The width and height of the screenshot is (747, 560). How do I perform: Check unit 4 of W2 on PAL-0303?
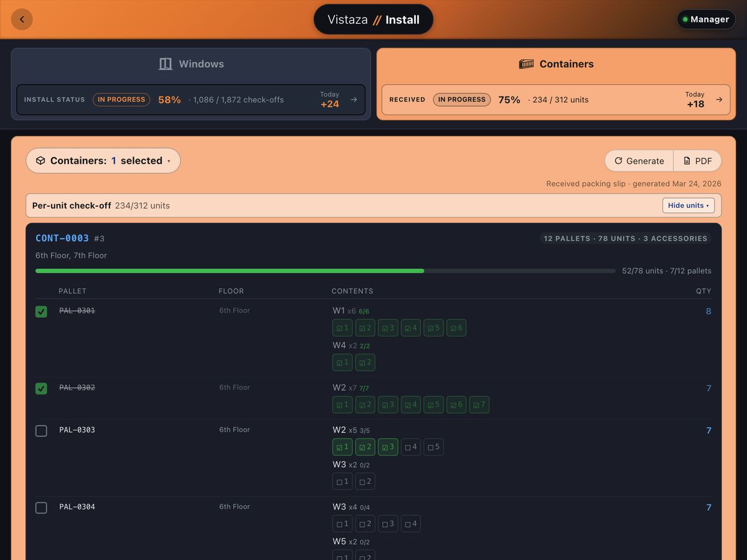pos(411,447)
